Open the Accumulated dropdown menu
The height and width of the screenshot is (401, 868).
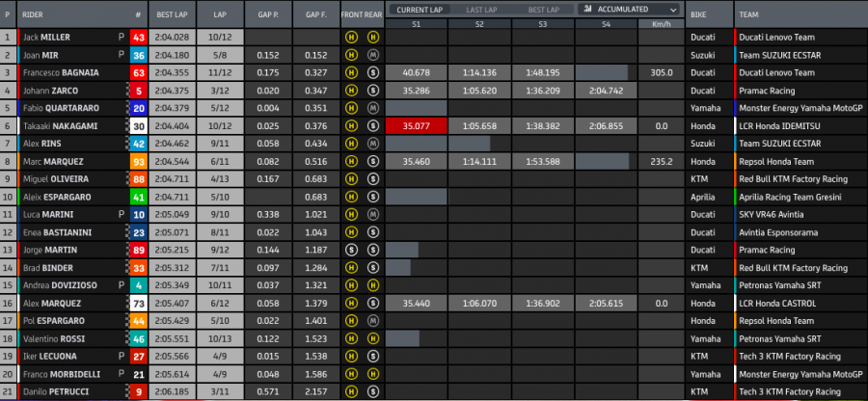point(630,9)
